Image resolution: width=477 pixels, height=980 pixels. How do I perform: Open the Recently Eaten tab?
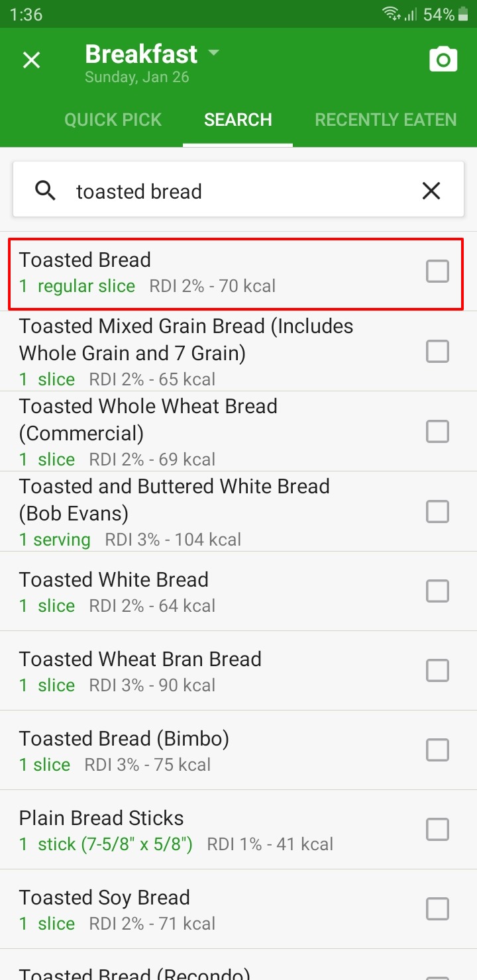(x=386, y=120)
